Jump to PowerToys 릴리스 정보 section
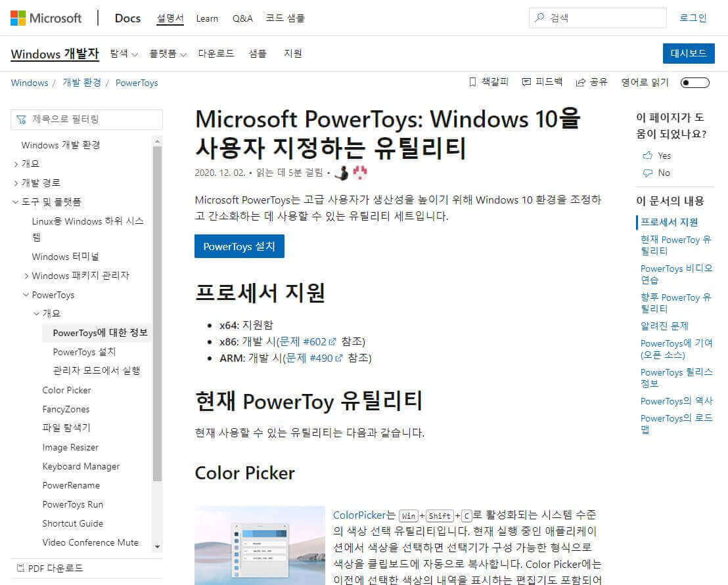728x585 pixels. 677,378
